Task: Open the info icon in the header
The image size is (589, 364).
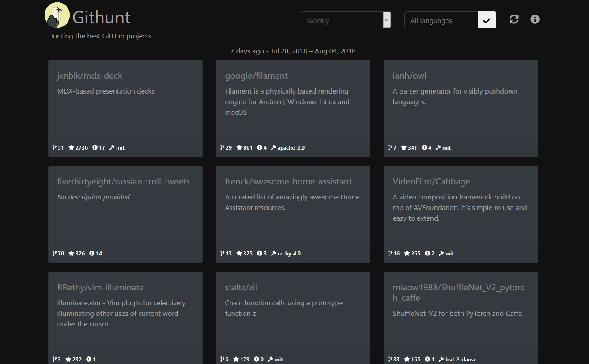Action: [535, 19]
